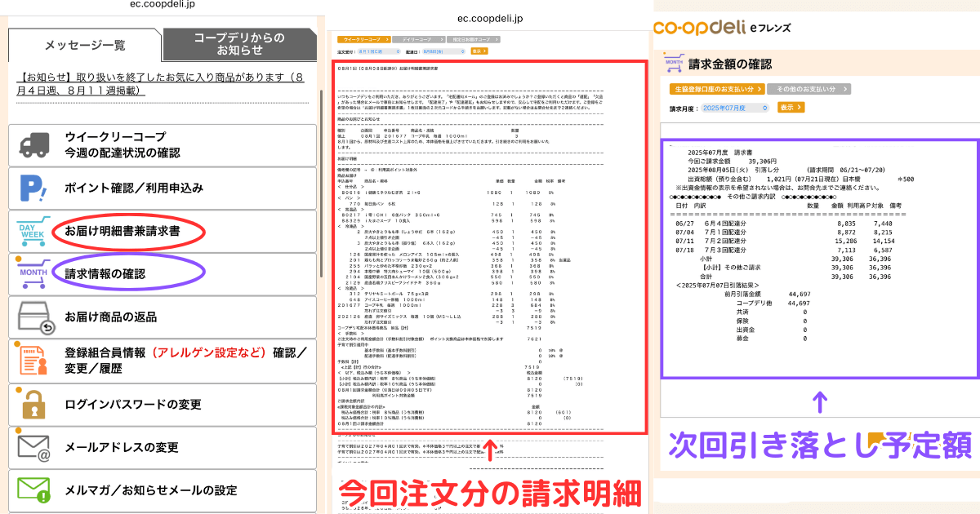
Task: Click the 請求金額の確認 heading
Action: (730, 64)
